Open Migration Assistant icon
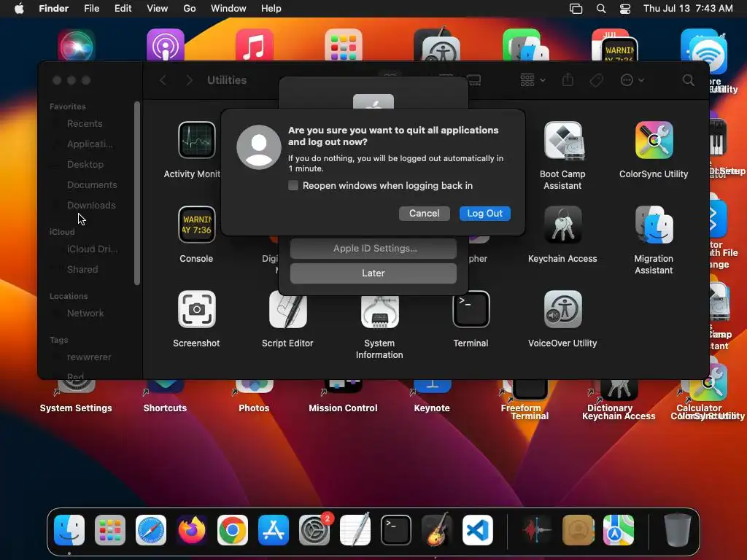 pyautogui.click(x=654, y=225)
